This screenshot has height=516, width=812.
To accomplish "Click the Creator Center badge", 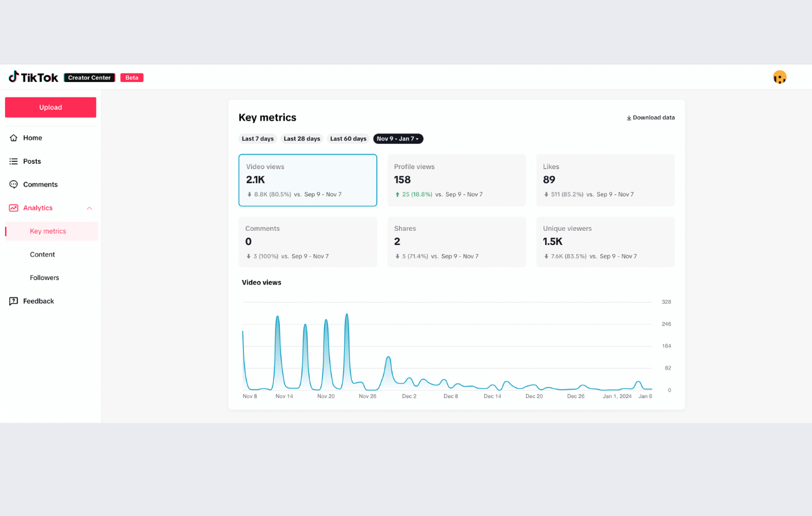I will click(x=89, y=77).
